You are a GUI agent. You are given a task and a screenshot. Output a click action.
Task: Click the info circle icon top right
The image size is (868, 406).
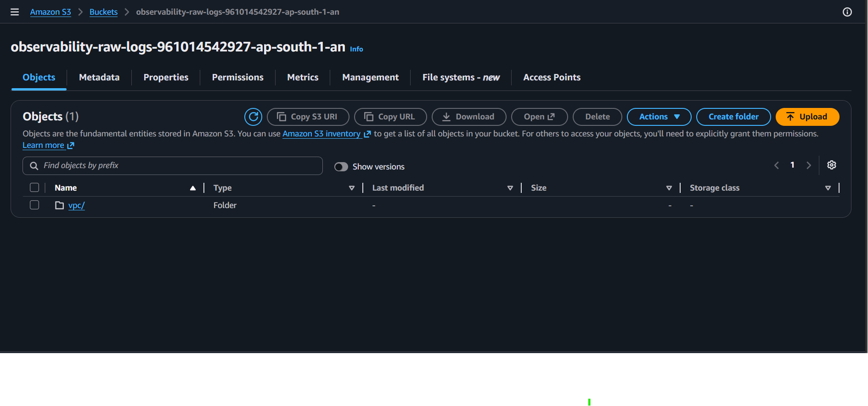click(x=847, y=12)
